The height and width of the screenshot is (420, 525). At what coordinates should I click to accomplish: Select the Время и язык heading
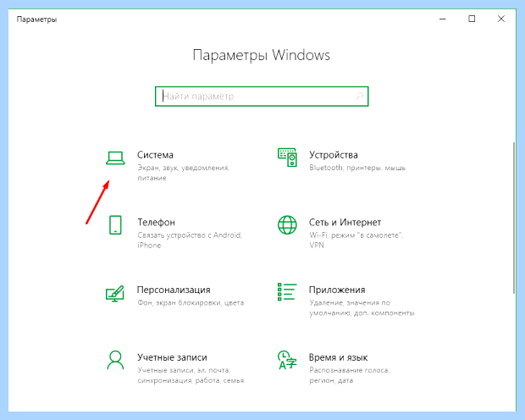pyautogui.click(x=338, y=357)
